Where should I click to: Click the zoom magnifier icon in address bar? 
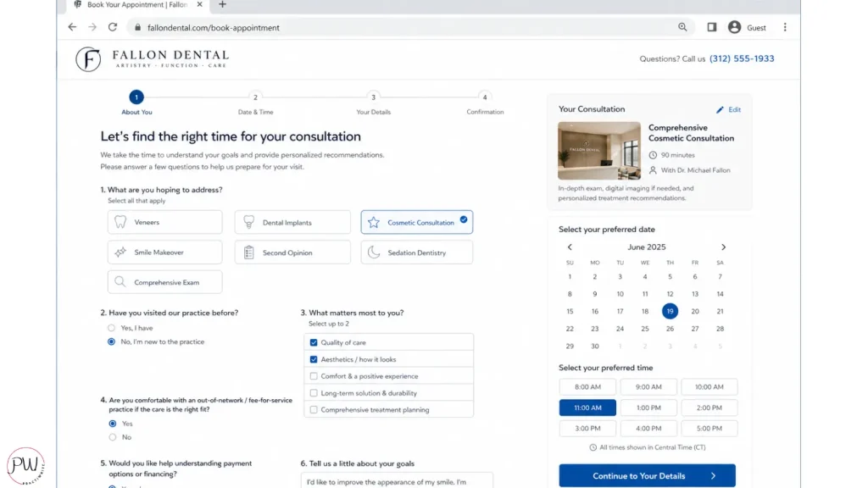682,27
